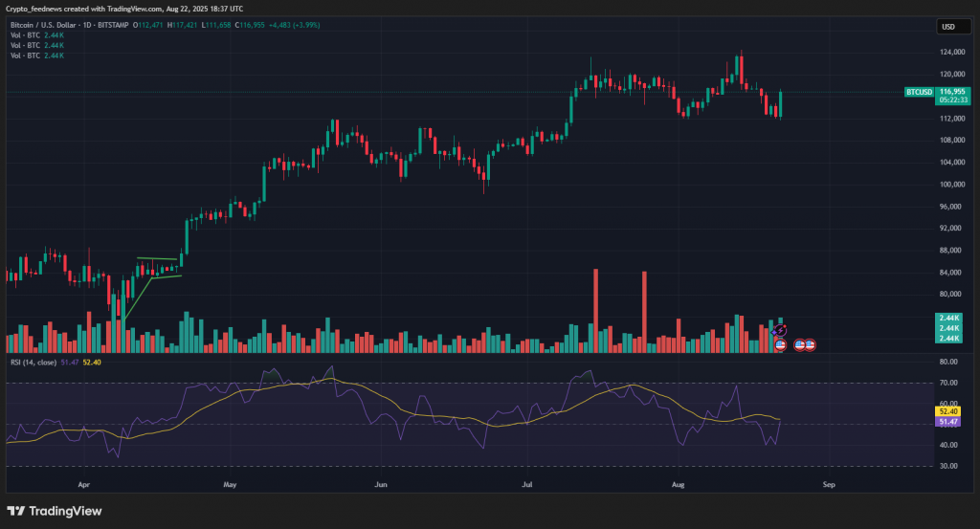Viewport: 980px width, 529px height.
Task: Click the purple lightning bolt event icon
Action: click(779, 331)
